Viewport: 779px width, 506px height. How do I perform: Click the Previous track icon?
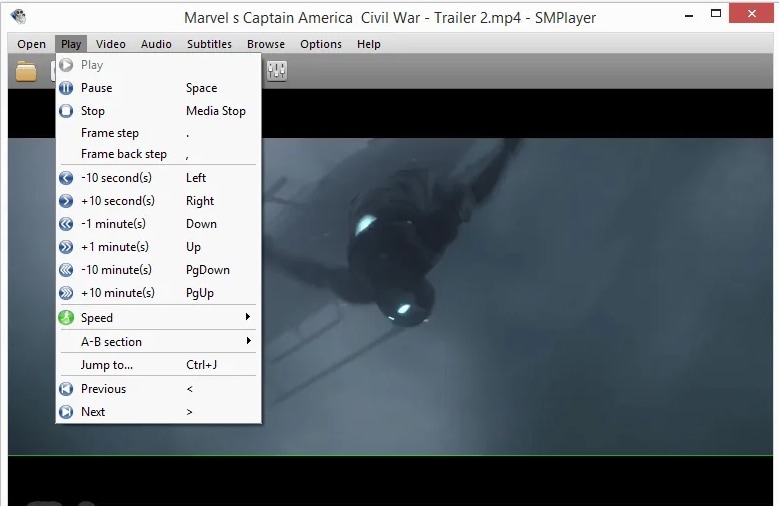(66, 389)
